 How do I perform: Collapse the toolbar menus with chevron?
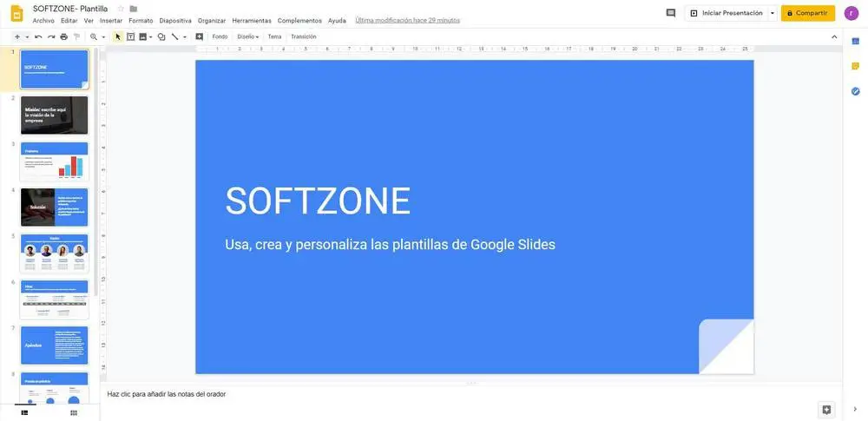tap(834, 36)
